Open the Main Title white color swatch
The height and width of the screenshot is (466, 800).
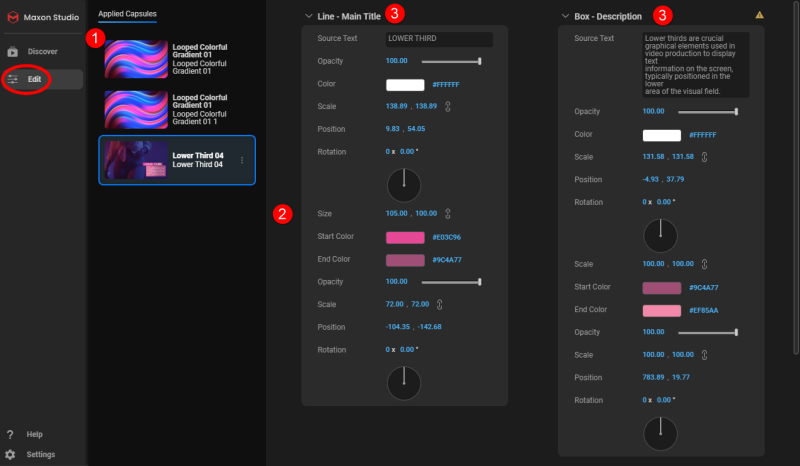(x=405, y=85)
